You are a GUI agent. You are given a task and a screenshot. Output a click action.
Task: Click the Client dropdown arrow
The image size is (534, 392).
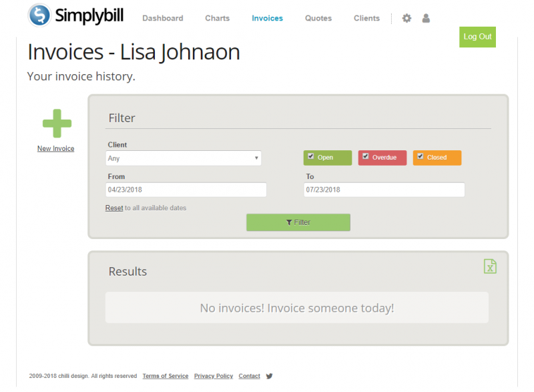(257, 158)
